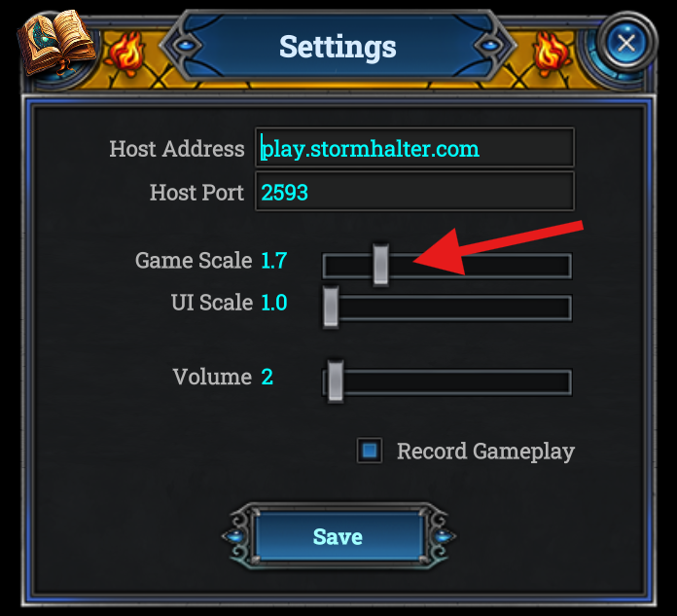Image resolution: width=677 pixels, height=616 pixels.
Task: Close the Settings window with the X
Action: pyautogui.click(x=626, y=43)
